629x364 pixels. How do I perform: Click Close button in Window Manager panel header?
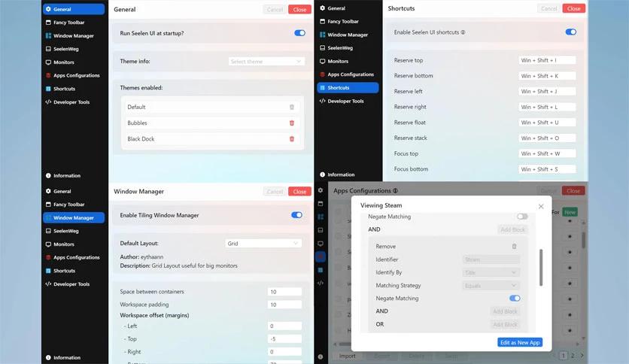299,192
